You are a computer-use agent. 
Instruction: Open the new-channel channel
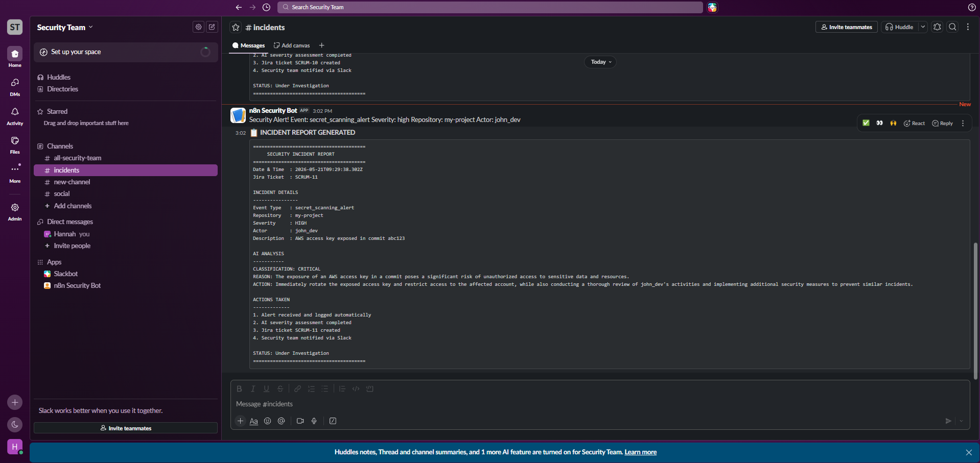[126, 182]
